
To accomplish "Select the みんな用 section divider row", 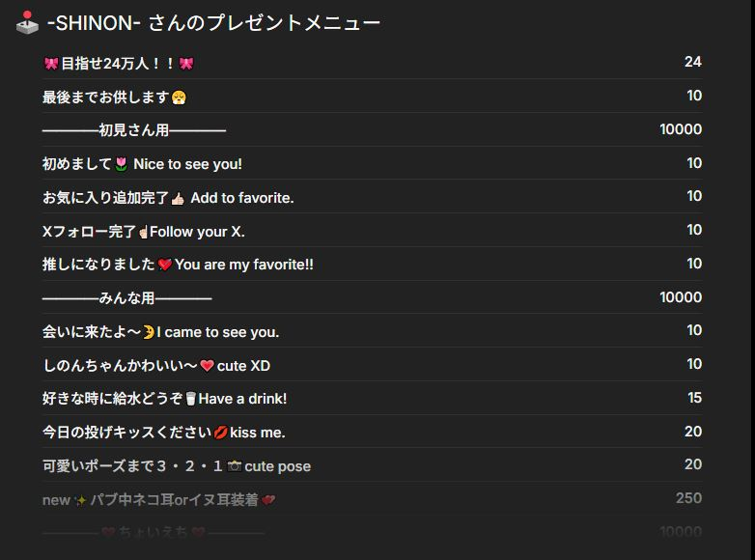I will click(126, 298).
